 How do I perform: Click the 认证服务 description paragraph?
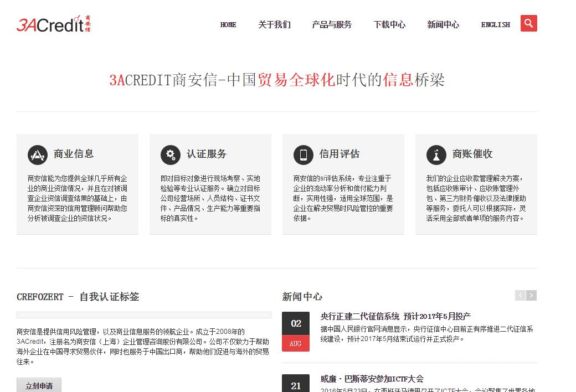[x=210, y=198]
